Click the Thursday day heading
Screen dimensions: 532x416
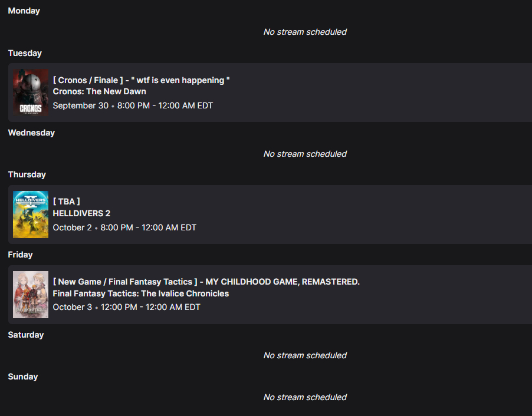27,174
